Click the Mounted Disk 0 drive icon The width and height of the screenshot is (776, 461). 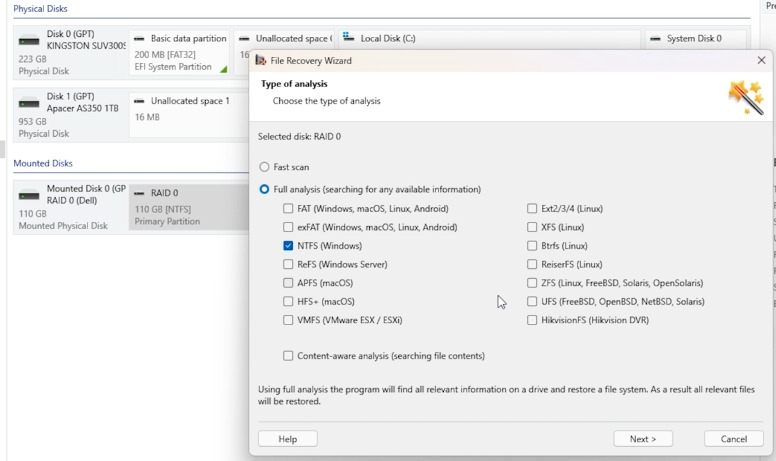click(29, 196)
